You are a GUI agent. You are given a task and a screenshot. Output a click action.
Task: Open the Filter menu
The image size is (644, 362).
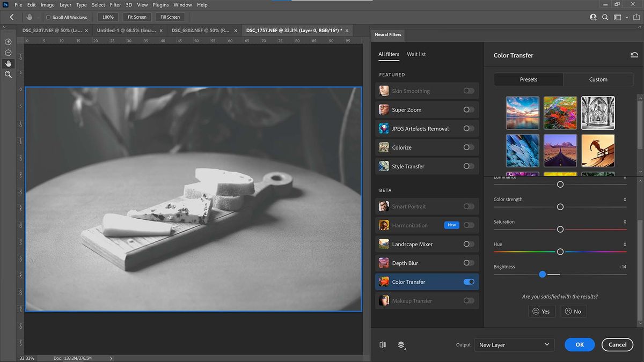tap(115, 4)
